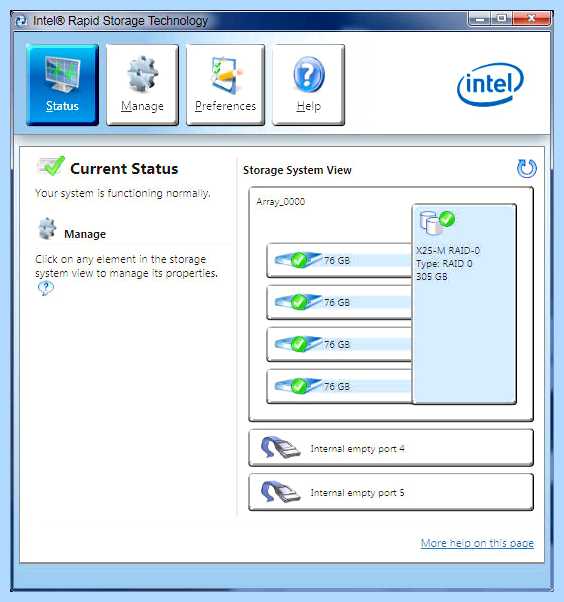Click the Manage heading in status panel
This screenshot has width=564, height=602.
click(x=85, y=234)
